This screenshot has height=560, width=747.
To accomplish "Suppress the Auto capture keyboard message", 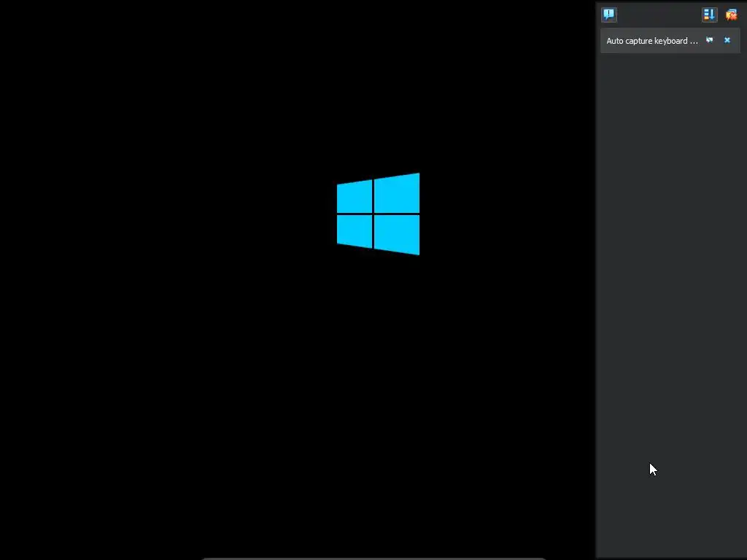I will tap(709, 41).
